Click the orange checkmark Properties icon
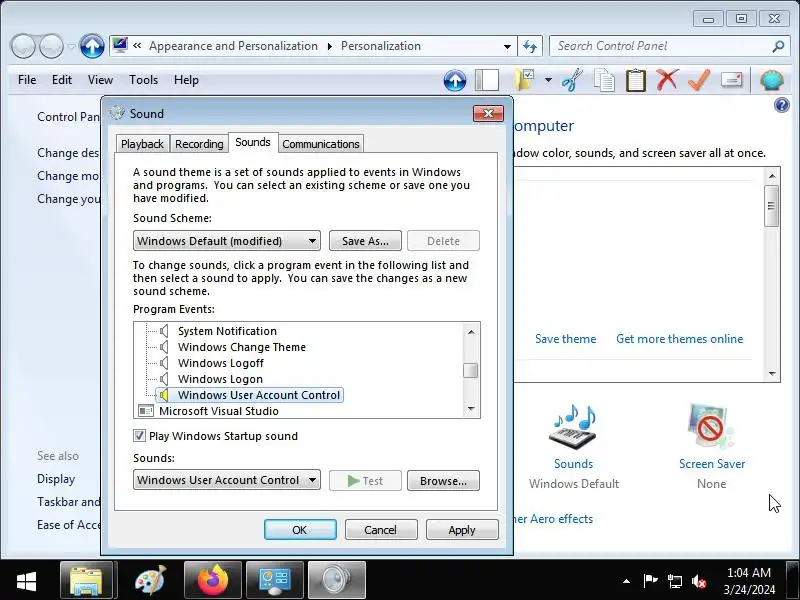The image size is (800, 600). (x=699, y=80)
